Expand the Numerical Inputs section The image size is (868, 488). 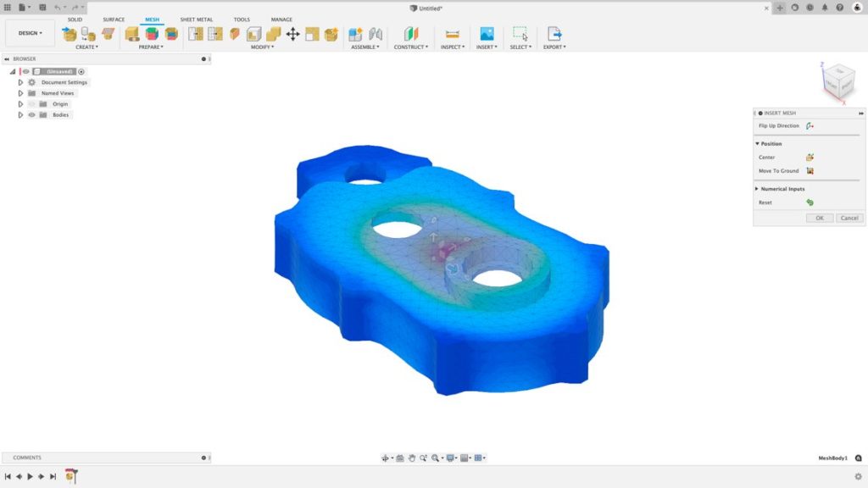pyautogui.click(x=757, y=188)
